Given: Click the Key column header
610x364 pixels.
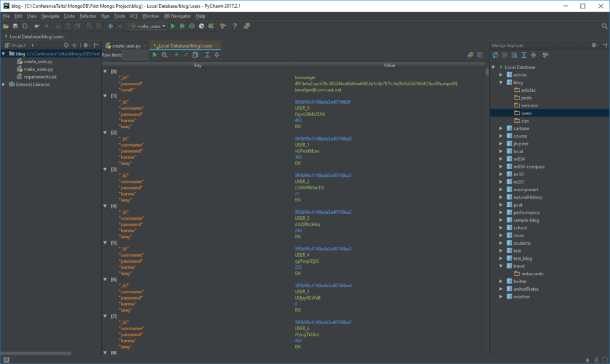Looking at the screenshot, I should [x=198, y=66].
